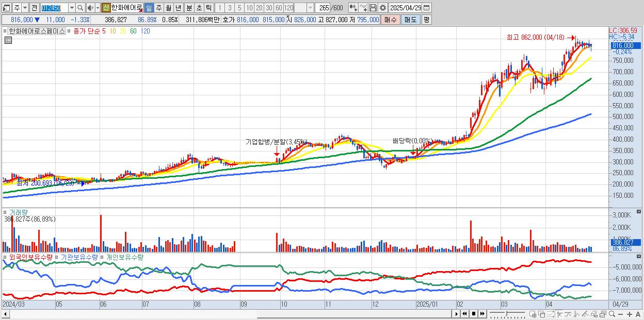This screenshot has height=320, width=644.
Task: Click the eraser delete drawings icon
Action: pos(594,314)
